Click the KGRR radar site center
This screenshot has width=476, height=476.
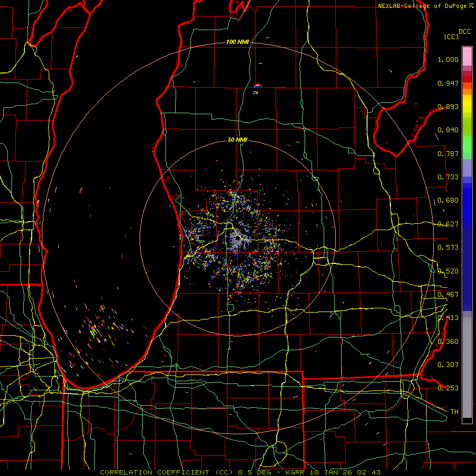[x=237, y=239]
